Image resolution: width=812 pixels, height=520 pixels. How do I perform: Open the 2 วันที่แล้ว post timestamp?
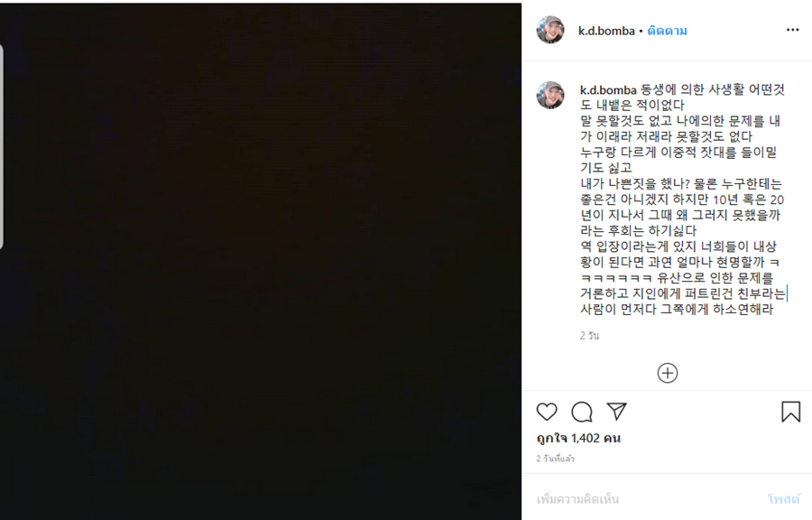pyautogui.click(x=555, y=459)
